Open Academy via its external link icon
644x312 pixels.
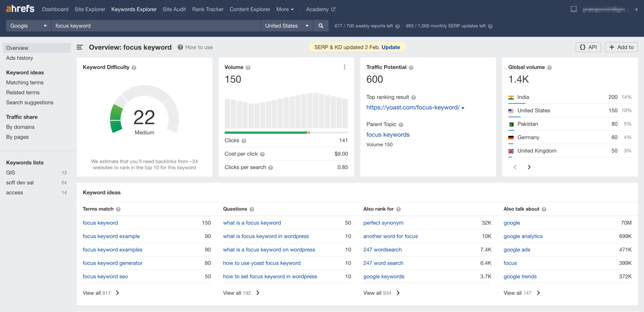coord(333,9)
